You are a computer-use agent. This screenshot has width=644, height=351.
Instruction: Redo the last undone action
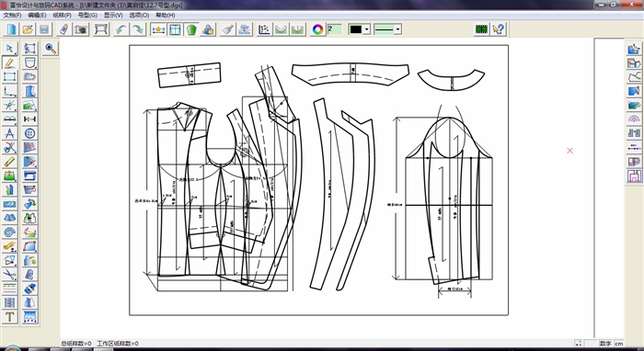(138, 29)
